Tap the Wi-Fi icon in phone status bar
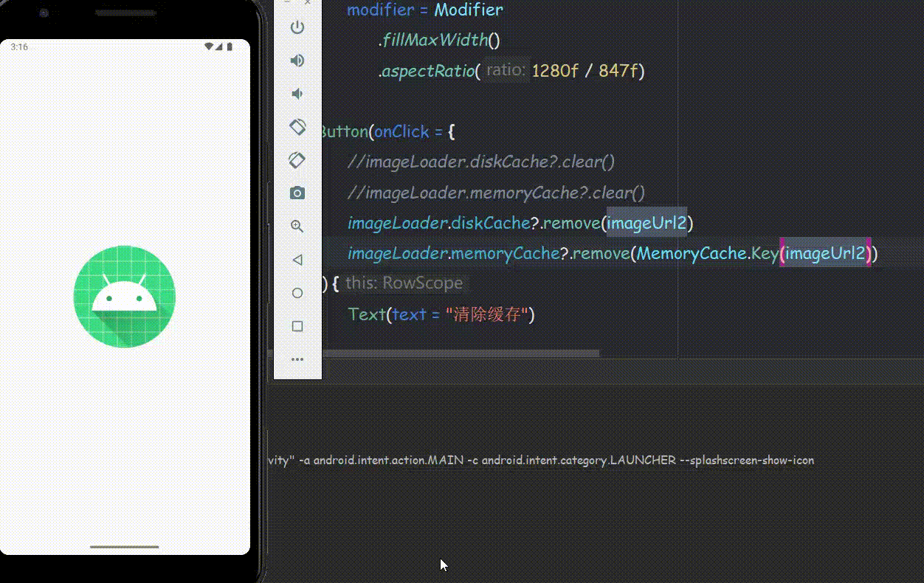924x583 pixels. click(210, 46)
